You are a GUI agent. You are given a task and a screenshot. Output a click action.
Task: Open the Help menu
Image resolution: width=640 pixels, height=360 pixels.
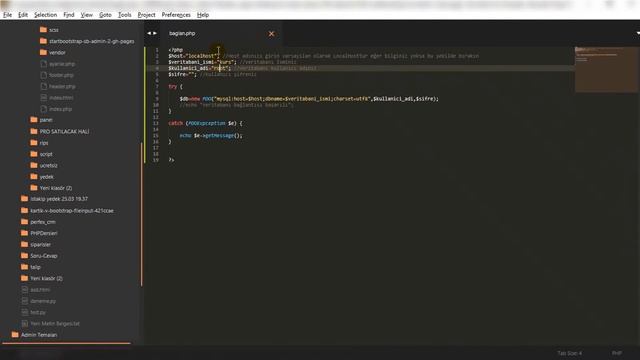[x=203, y=15]
